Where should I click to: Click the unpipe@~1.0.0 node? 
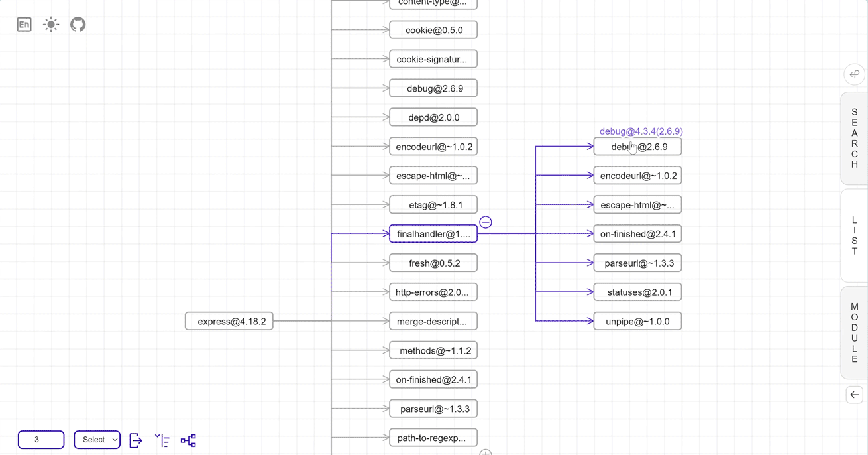637,322
